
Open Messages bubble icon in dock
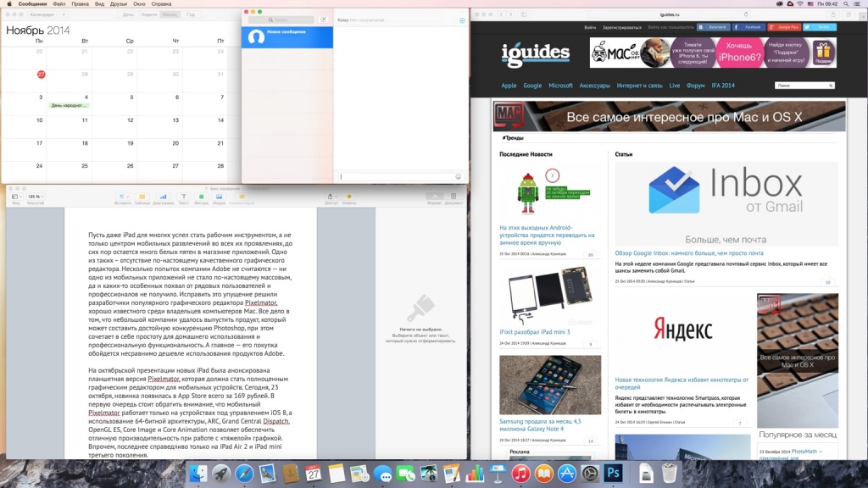382,474
